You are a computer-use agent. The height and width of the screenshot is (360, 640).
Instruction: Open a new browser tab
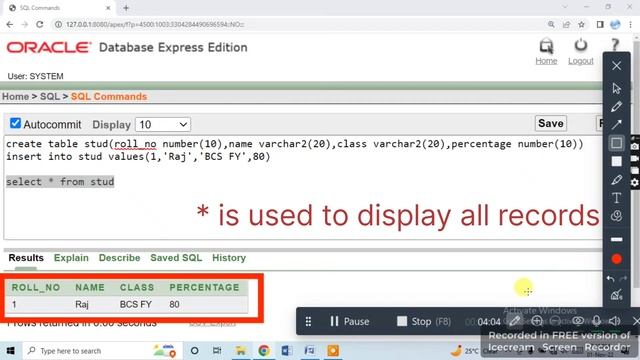point(126,8)
